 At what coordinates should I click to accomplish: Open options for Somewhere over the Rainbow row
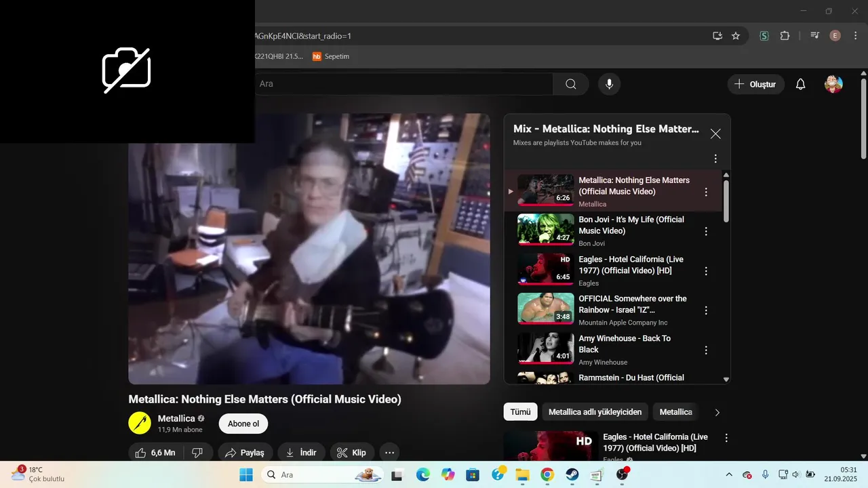(x=706, y=310)
